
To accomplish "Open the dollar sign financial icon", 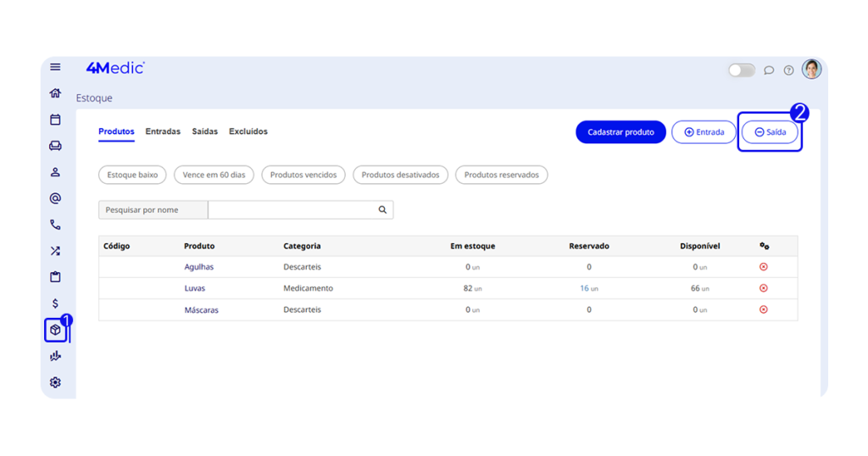I will pos(55,303).
